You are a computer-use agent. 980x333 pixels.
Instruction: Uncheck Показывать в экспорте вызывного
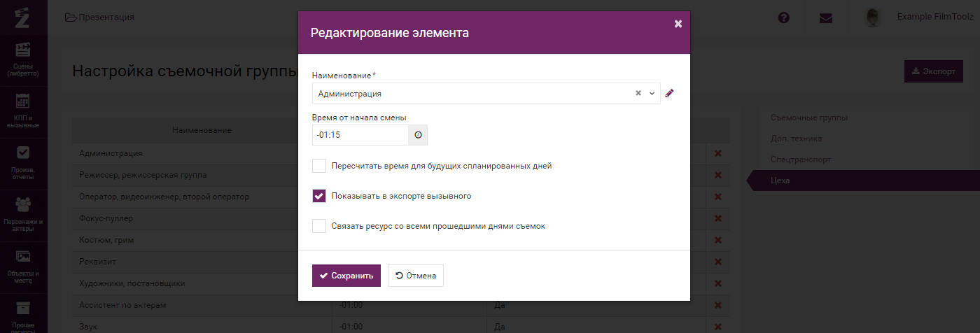[x=319, y=196]
